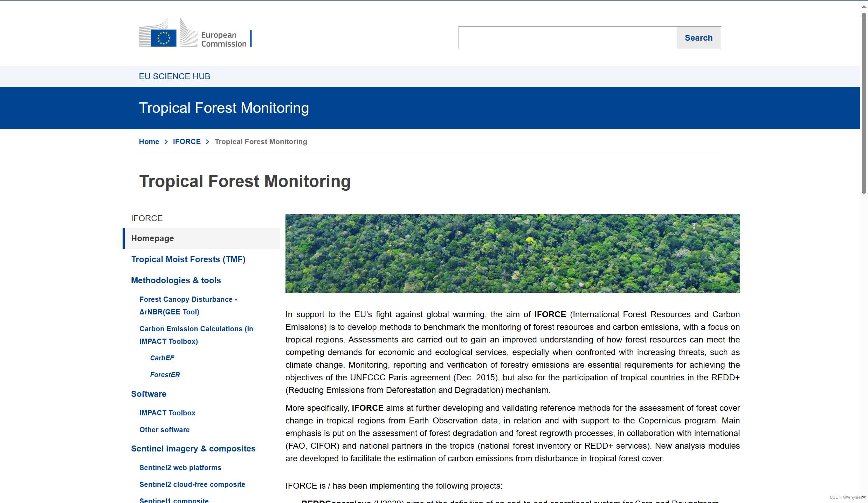The width and height of the screenshot is (868, 503).
Task: Select Homepage in sidebar menu
Action: pyautogui.click(x=152, y=238)
